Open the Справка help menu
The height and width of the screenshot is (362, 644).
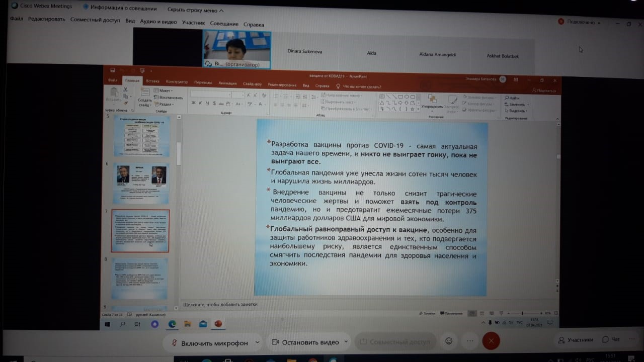click(x=254, y=24)
